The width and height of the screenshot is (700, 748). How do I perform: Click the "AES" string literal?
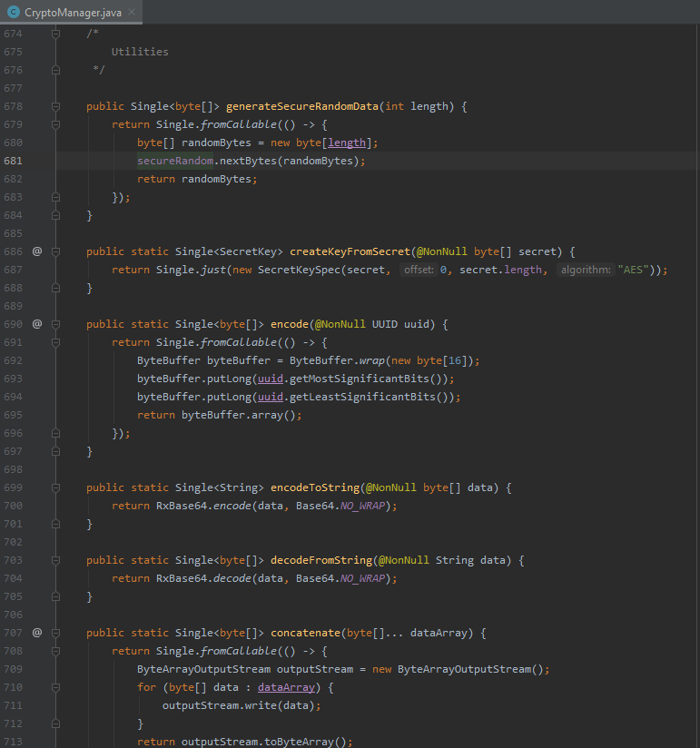[x=633, y=270]
